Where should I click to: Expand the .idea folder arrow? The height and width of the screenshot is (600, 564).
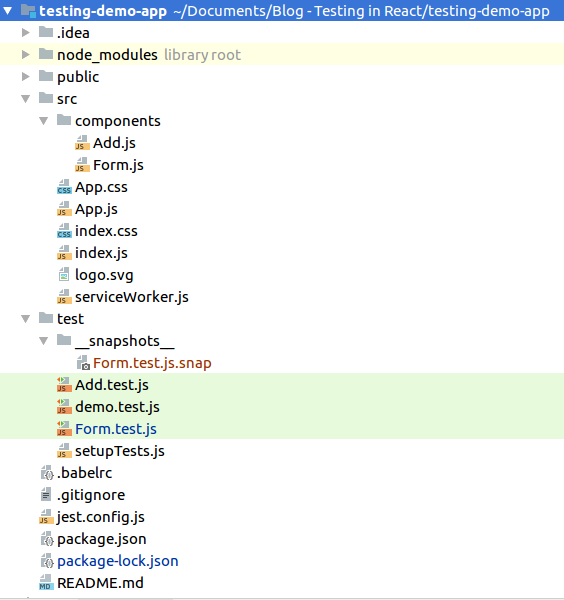pyautogui.click(x=25, y=33)
